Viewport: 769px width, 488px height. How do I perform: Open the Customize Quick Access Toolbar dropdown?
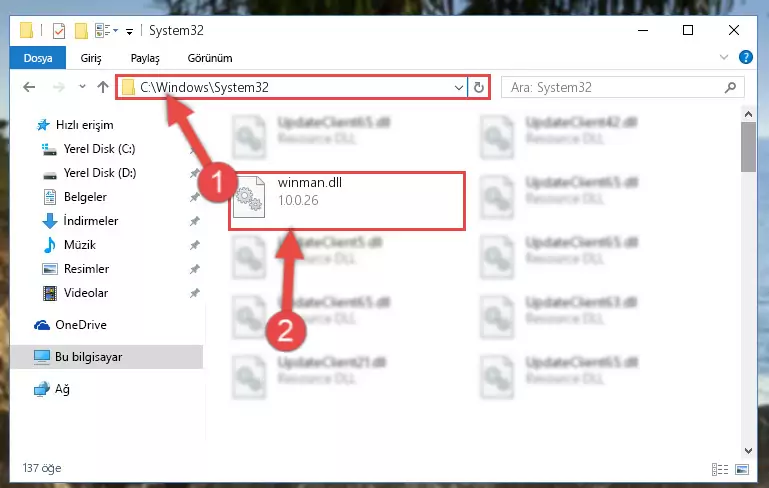pyautogui.click(x=129, y=32)
